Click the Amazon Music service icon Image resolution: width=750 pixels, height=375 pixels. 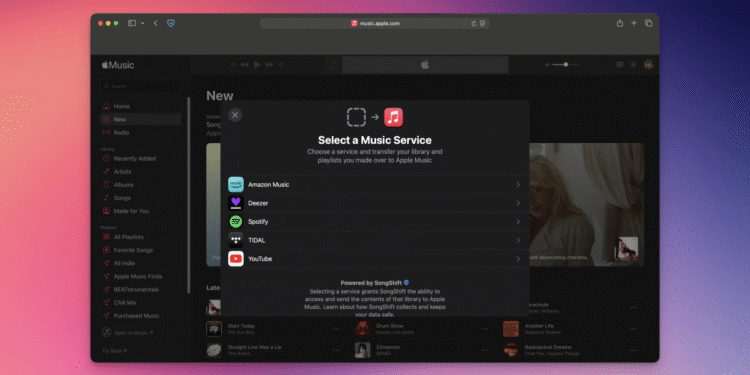[x=236, y=185]
